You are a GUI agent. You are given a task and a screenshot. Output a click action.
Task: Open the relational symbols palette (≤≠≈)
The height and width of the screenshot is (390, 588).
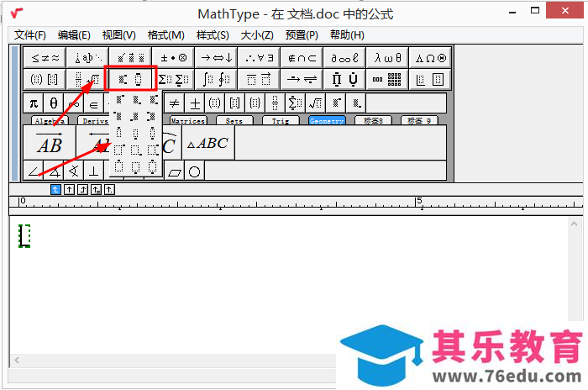point(45,57)
